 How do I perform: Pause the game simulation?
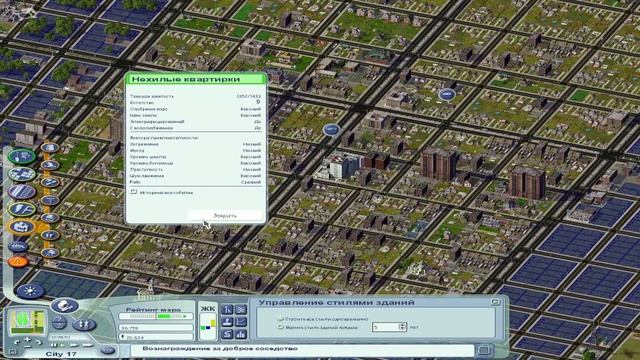53,345
